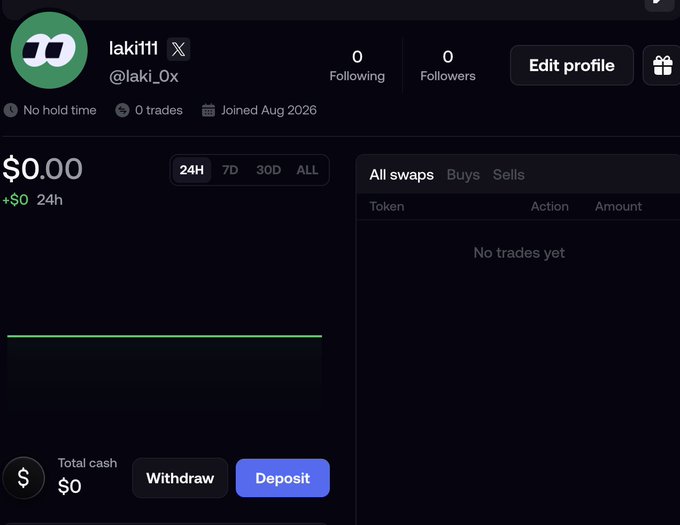Open the gift rewards icon button
Image resolution: width=680 pixels, height=525 pixels.
point(662,65)
